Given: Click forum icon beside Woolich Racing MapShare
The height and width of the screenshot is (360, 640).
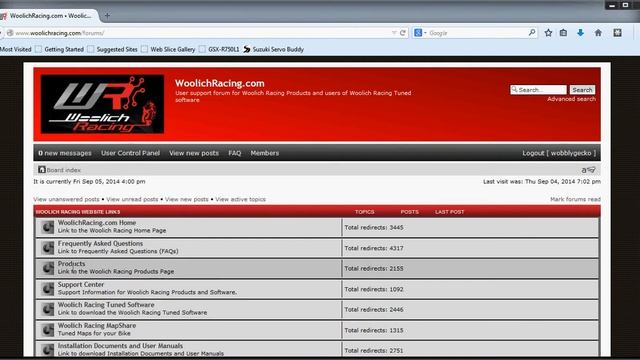Looking at the screenshot, I should pyautogui.click(x=48, y=329).
